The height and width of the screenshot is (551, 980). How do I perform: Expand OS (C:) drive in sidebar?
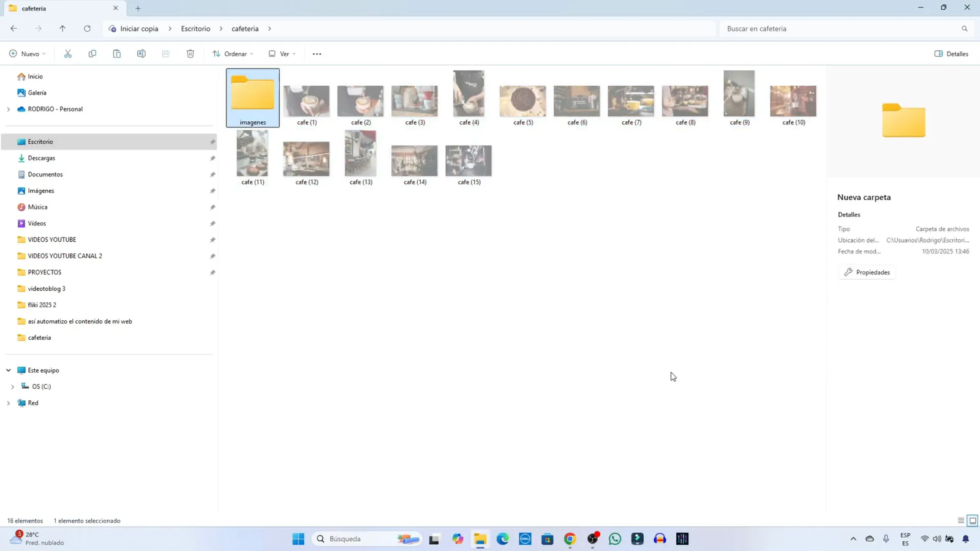click(13, 386)
